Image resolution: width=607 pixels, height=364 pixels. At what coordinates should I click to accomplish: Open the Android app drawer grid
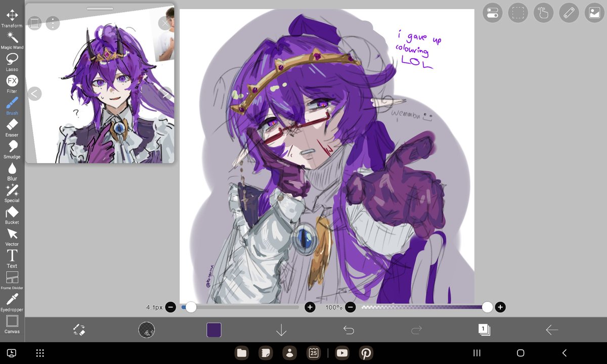tap(40, 353)
